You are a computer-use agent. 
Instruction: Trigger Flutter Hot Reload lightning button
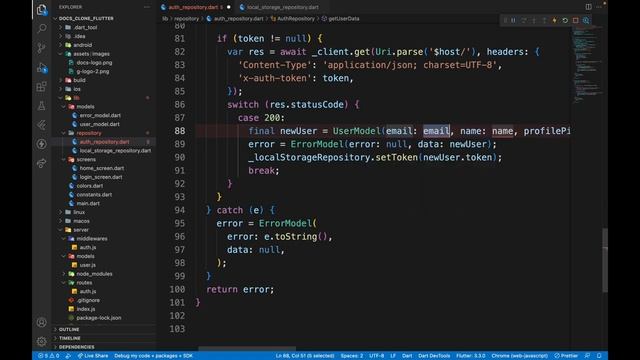click(554, 20)
